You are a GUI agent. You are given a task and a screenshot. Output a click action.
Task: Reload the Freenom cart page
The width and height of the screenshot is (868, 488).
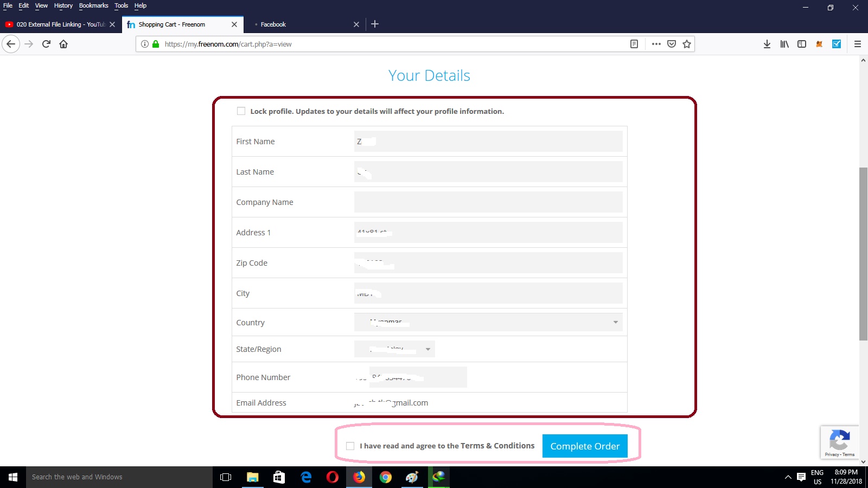click(x=47, y=44)
